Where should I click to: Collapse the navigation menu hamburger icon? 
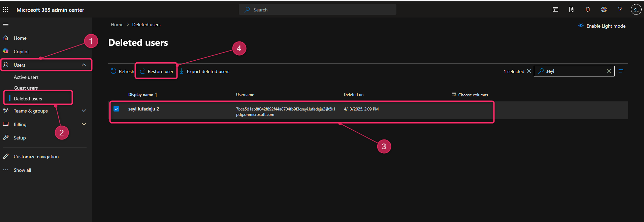[x=6, y=24]
